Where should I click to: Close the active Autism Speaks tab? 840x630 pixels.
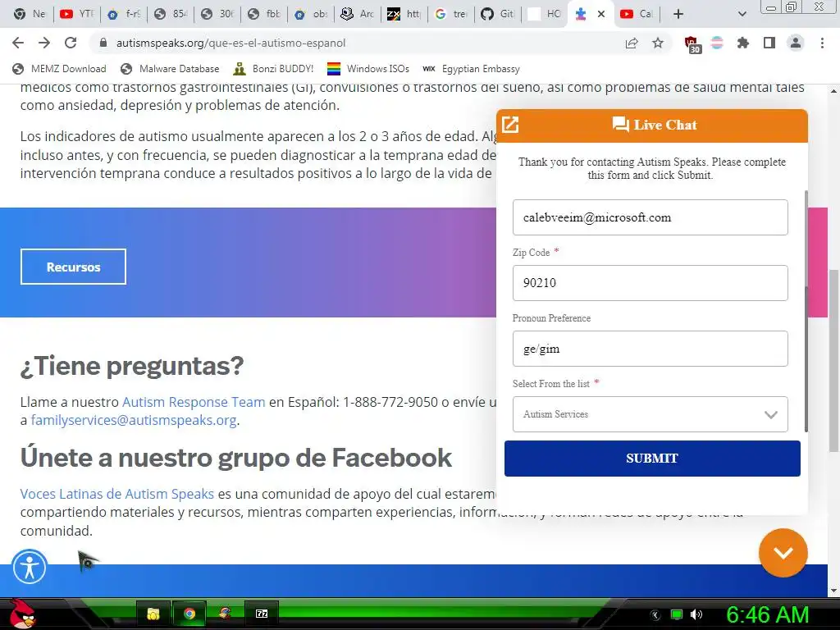[601, 14]
